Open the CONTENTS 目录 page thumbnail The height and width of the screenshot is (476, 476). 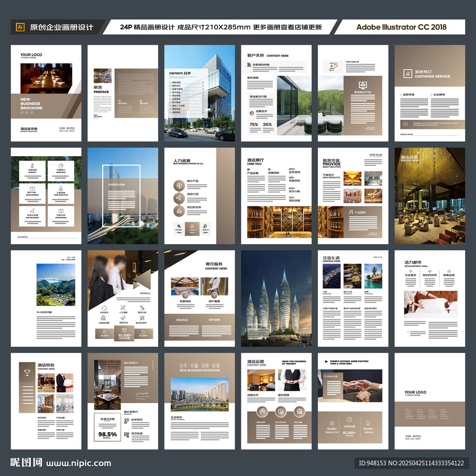pos(199,93)
